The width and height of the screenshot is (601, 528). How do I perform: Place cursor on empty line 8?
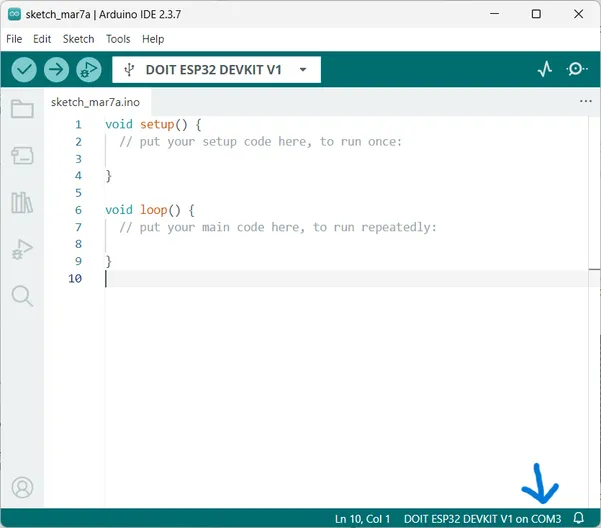point(345,244)
